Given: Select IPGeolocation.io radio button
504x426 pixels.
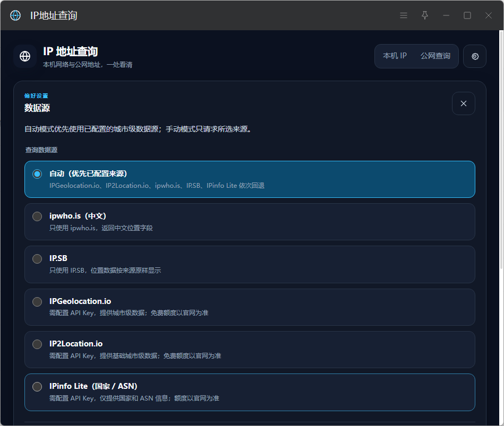Looking at the screenshot, I should click(x=37, y=302).
